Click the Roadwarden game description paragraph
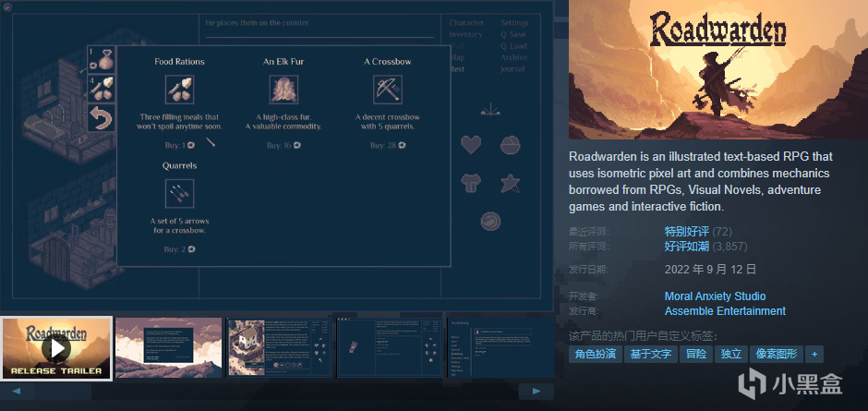Image resolution: width=868 pixels, height=411 pixels. (x=701, y=182)
